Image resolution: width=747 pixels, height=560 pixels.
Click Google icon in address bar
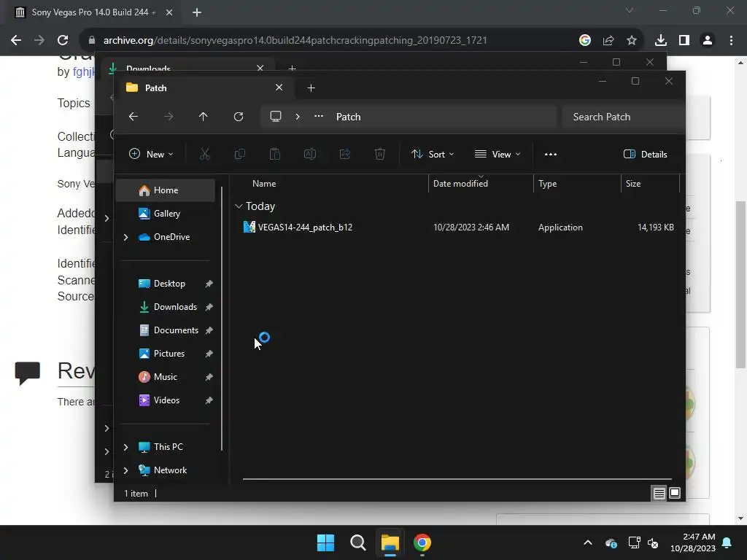pos(585,41)
